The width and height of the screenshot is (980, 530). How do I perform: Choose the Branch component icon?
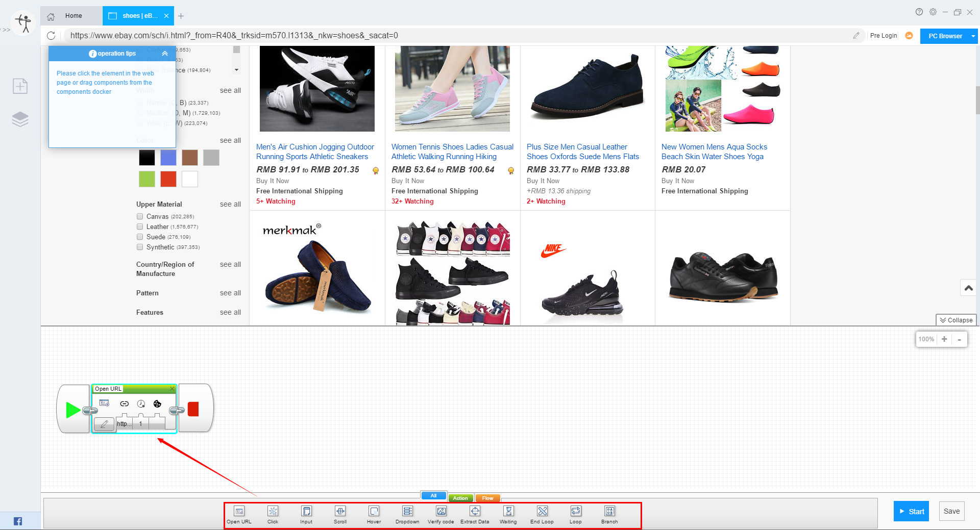[609, 512]
